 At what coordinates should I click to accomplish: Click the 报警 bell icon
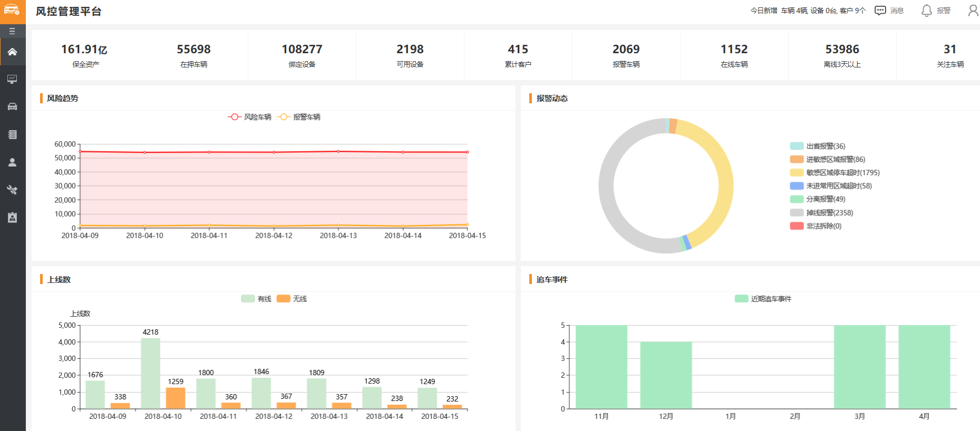pyautogui.click(x=926, y=11)
